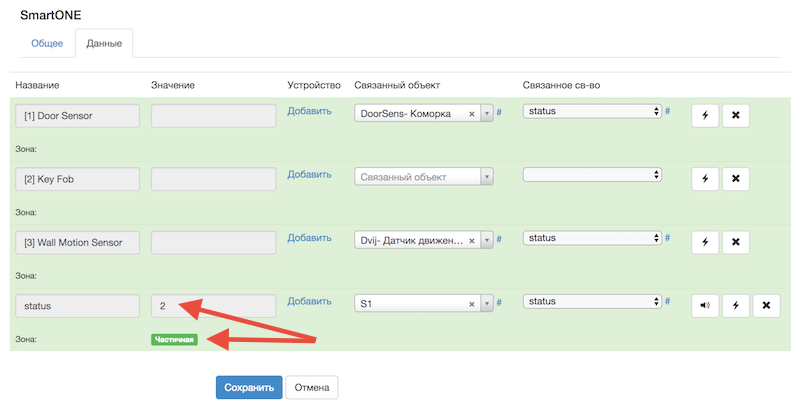Open hash link beside DoorSens- Коморка object

(x=499, y=112)
